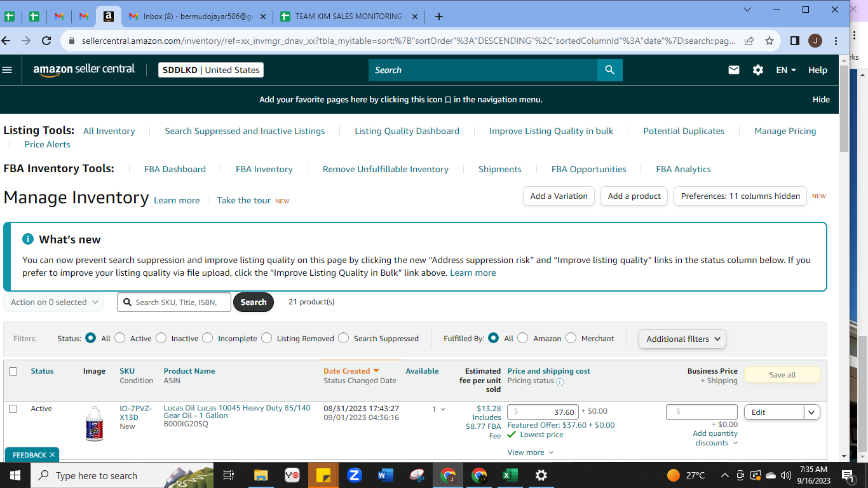Viewport: 868px width, 488px height.
Task: Open Zoom from the taskbar
Action: (x=355, y=475)
